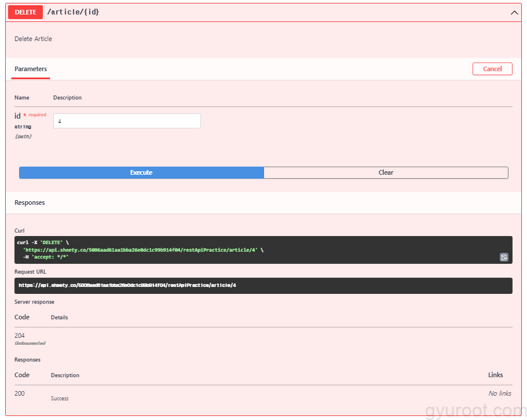This screenshot has width=527, height=420.
Task: Click the 204 server response code
Action: (x=20, y=336)
